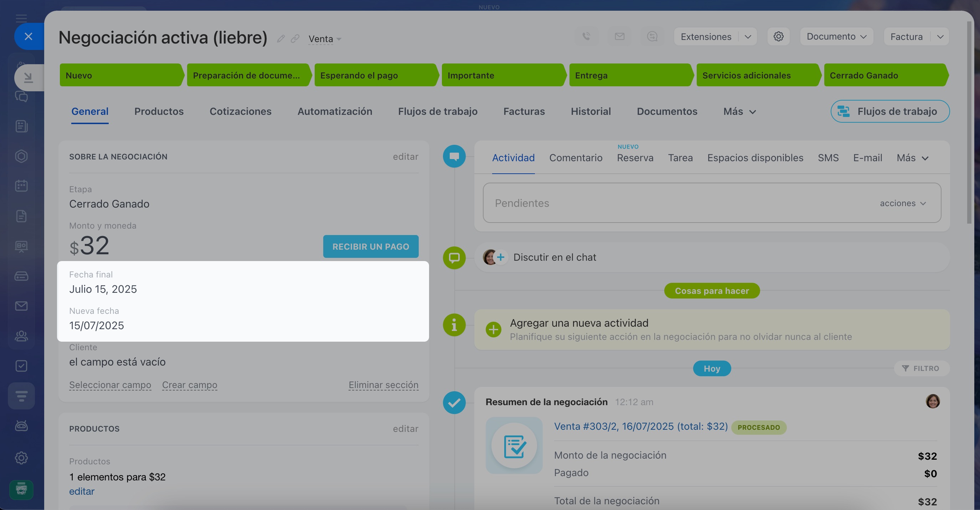Open the Documentos tab
The width and height of the screenshot is (980, 510).
[x=667, y=112]
